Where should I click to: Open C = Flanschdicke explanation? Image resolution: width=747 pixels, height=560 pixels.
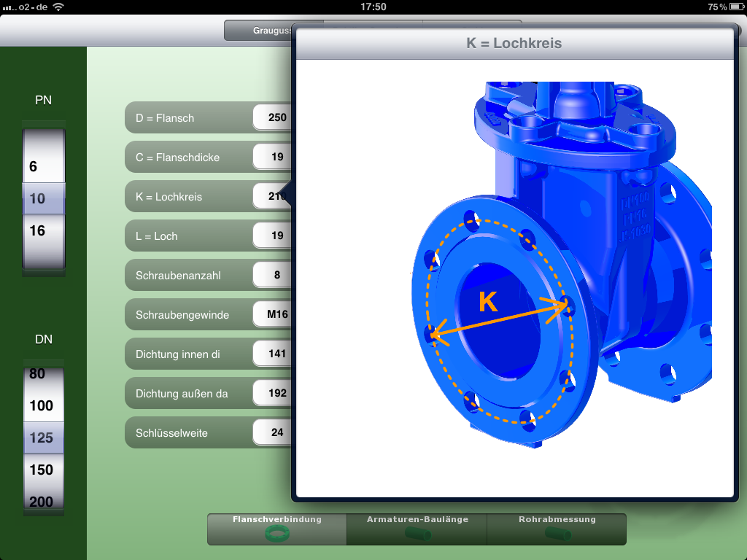point(191,157)
